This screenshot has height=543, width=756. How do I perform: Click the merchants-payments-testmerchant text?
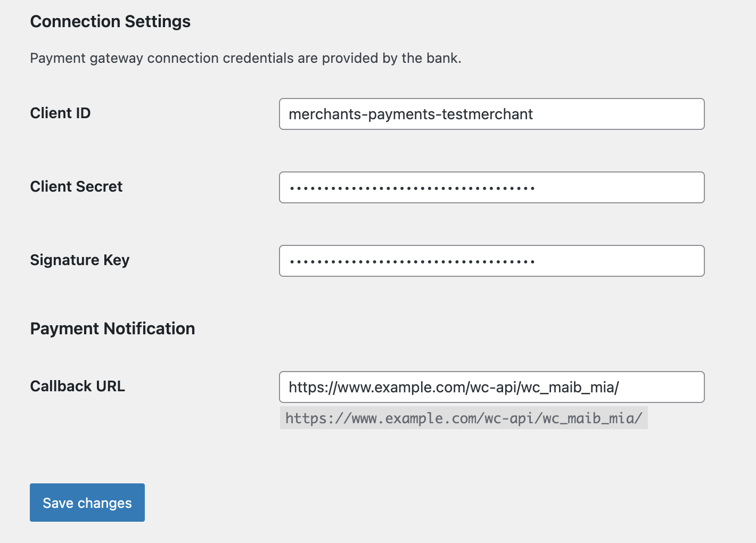[x=410, y=114]
